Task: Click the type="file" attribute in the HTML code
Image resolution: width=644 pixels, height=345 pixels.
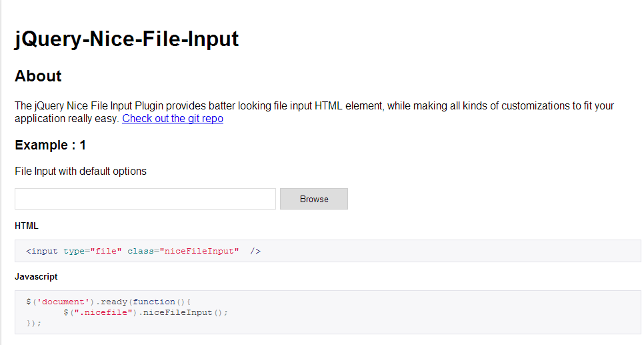Action: (x=93, y=251)
